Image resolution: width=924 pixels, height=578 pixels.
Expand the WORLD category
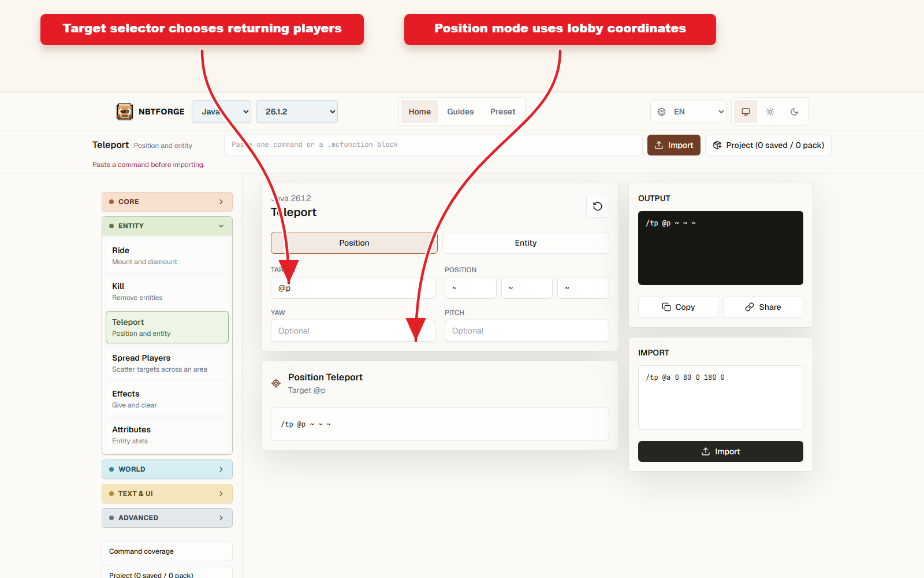[x=167, y=469]
